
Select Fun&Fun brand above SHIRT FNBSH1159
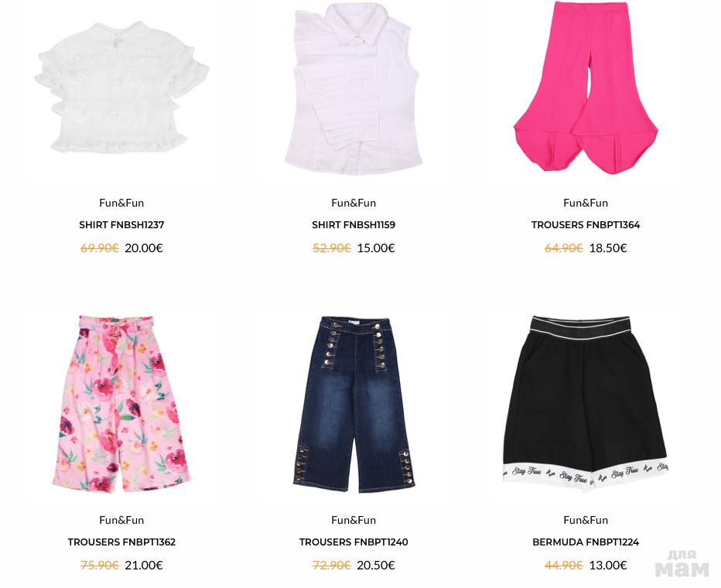[x=354, y=203]
